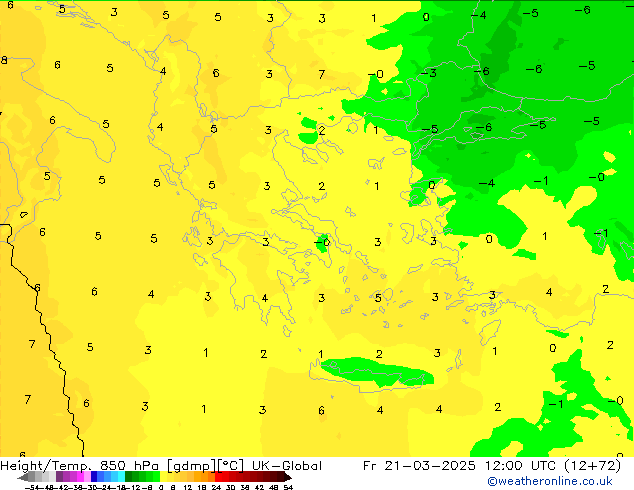
Task: Open the weatheronline.co.uk copyright link
Action: pos(550,481)
